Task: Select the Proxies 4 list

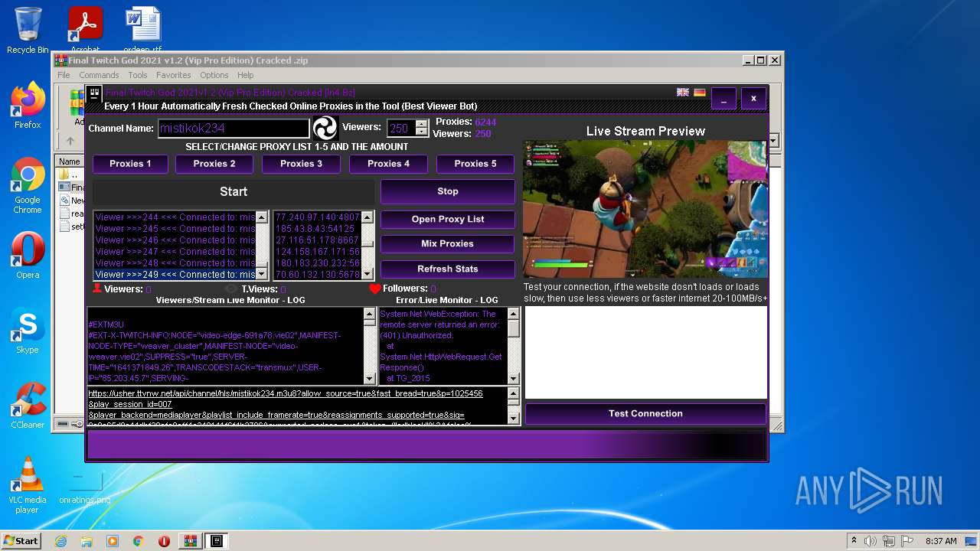Action: [388, 164]
